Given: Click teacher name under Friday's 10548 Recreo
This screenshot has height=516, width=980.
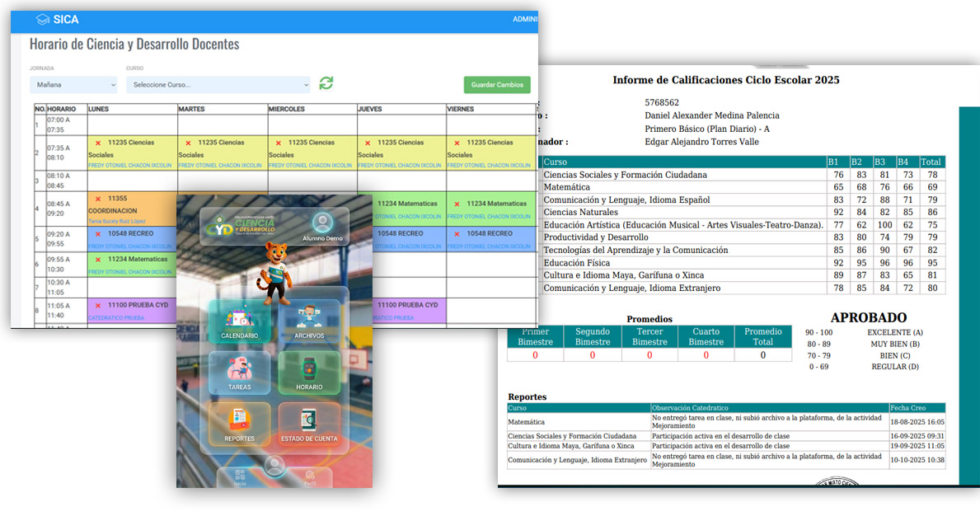Looking at the screenshot, I should point(490,245).
